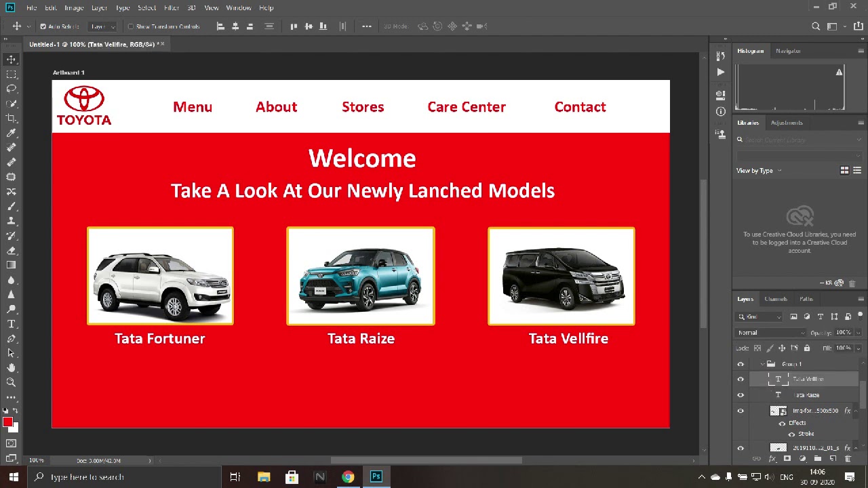Image resolution: width=868 pixels, height=488 pixels.
Task: Toggle the Effects visibility eye
Action: (782, 423)
